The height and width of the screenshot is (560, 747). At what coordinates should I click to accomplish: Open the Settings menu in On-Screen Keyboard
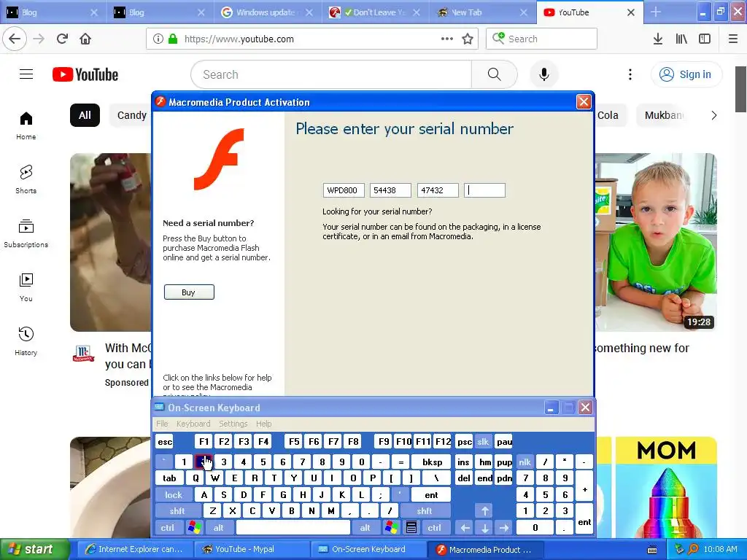(x=233, y=424)
